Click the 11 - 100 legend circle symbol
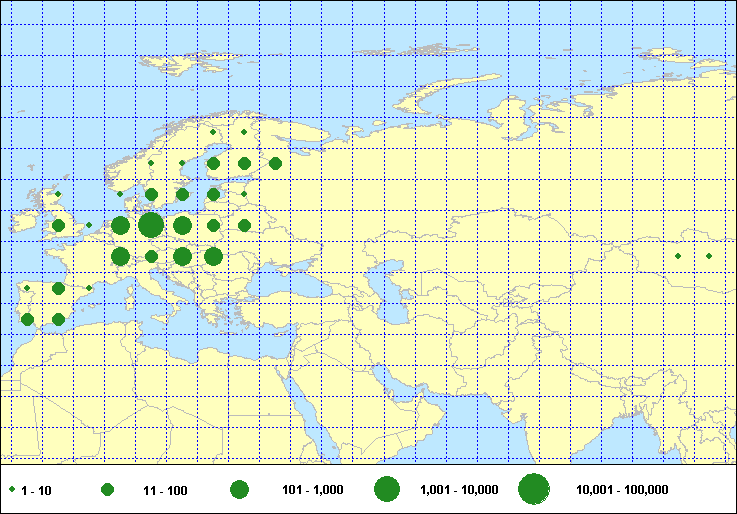Viewport: 737px width, 514px height. tap(108, 489)
